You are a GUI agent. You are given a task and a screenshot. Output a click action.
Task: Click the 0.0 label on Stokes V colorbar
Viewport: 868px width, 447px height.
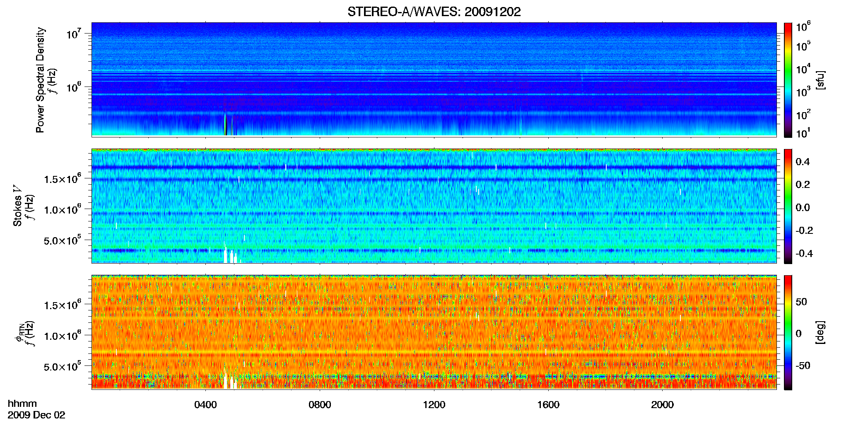coord(803,208)
